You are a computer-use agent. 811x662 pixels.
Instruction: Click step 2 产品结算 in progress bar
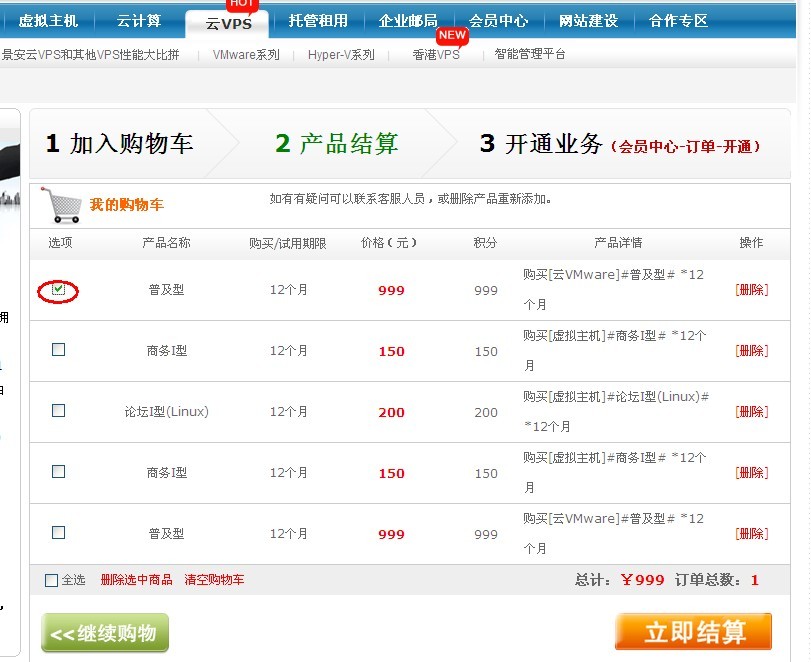point(337,144)
